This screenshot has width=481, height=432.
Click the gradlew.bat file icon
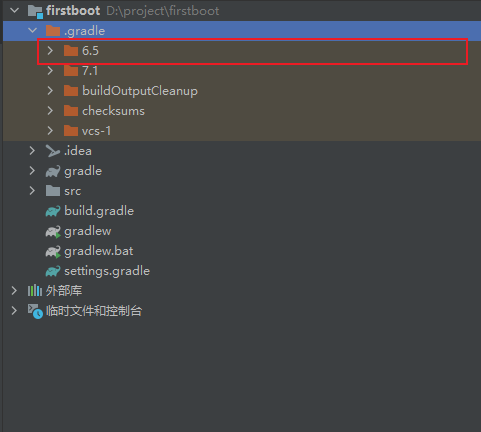click(53, 251)
